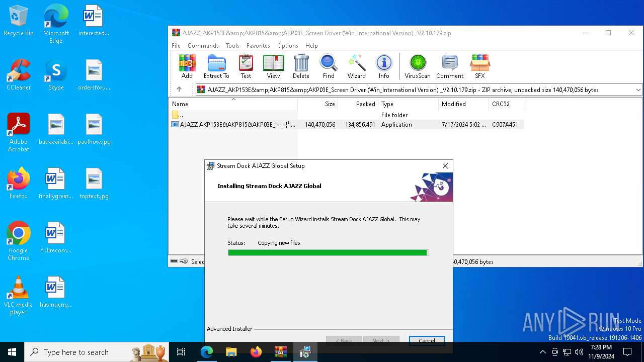This screenshot has height=362, width=644.
Task: Switch to the installer taskbar button
Action: 305,352
